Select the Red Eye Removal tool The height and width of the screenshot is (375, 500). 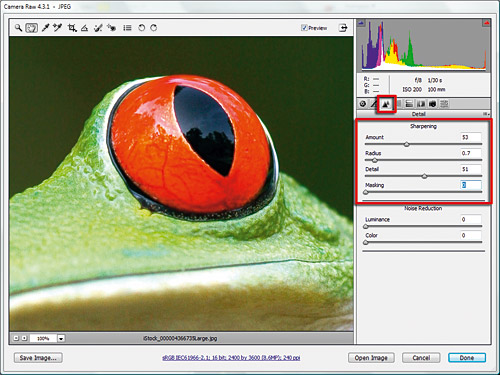tap(111, 28)
